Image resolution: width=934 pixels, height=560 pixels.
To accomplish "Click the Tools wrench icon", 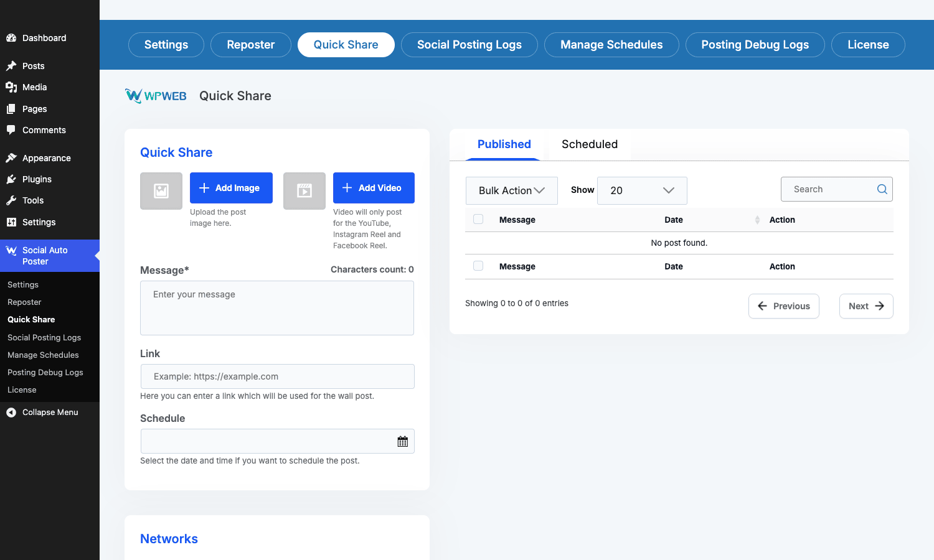I will pos(11,200).
